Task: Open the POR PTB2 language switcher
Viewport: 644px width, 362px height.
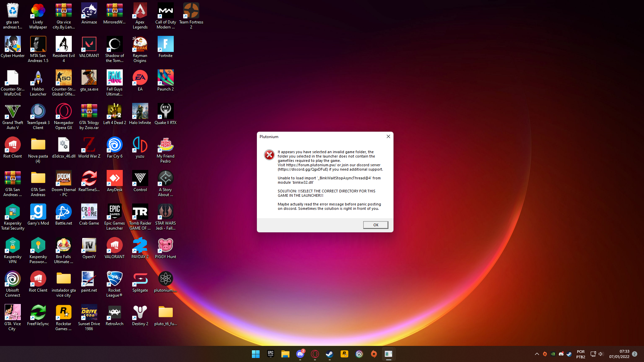Action: pyautogui.click(x=581, y=354)
